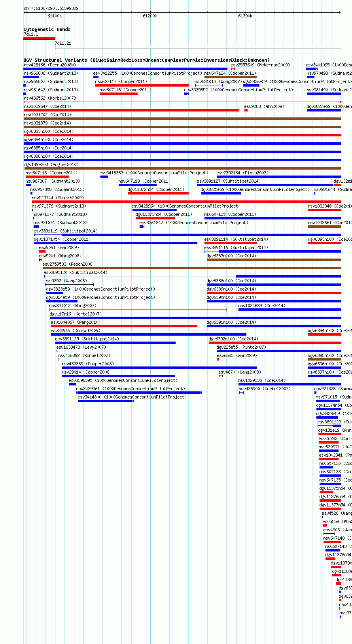Screen dimensions: 352x644
Task: Click esv3335852 variant label
Action: coord(238,90)
